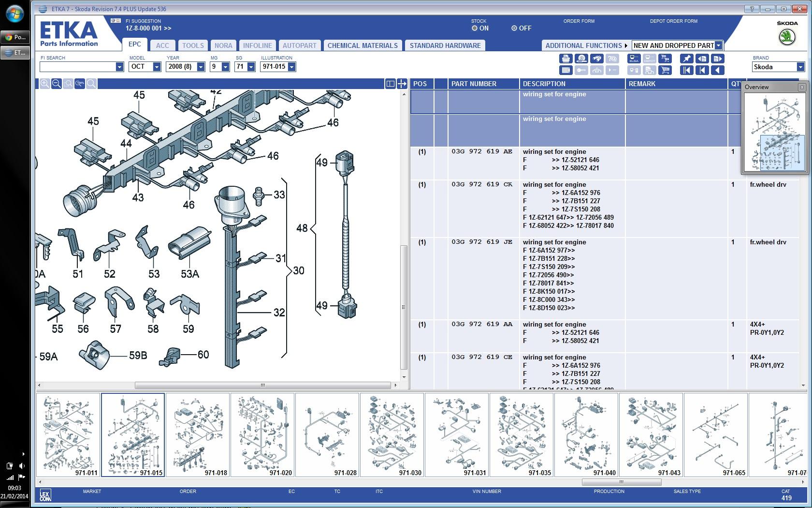Screen dimensions: 812x508
Task: Open the MG dropdown showing 9
Action: click(x=225, y=67)
